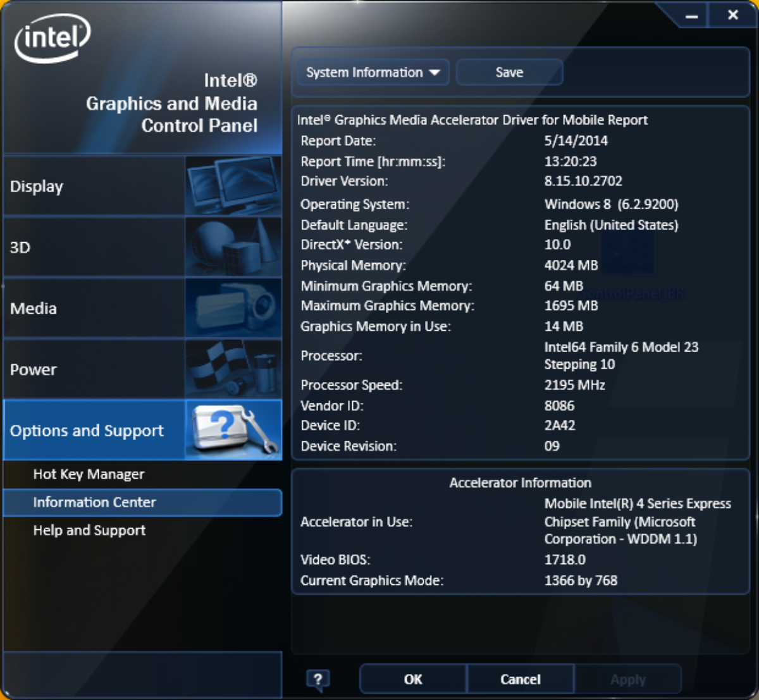
Task: Click report time 13:20:23
Action: [x=571, y=161]
